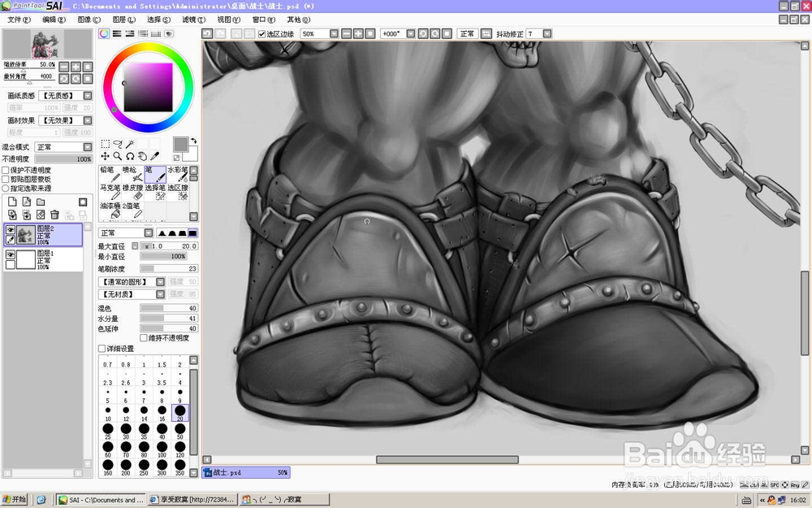Select the zoom magnifier tool
Viewport: 812px width, 508px height.
(x=118, y=156)
